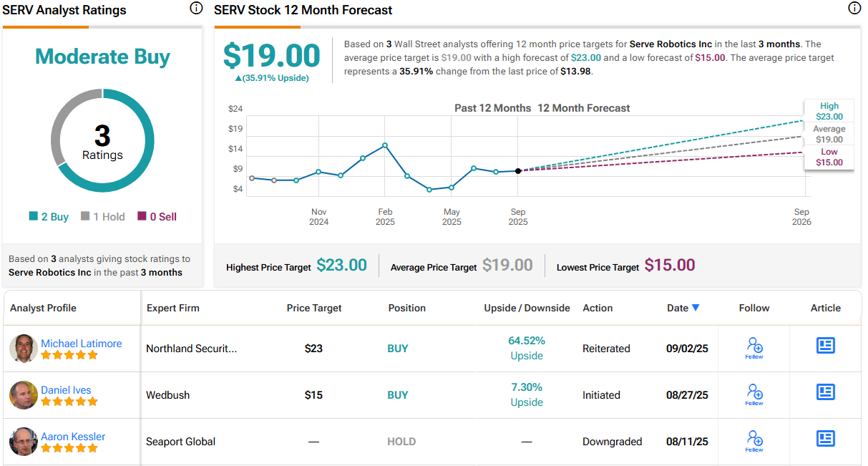This screenshot has height=466, width=868.
Task: Click the Average $19.00 forecast label on chart
Action: pyautogui.click(x=829, y=134)
